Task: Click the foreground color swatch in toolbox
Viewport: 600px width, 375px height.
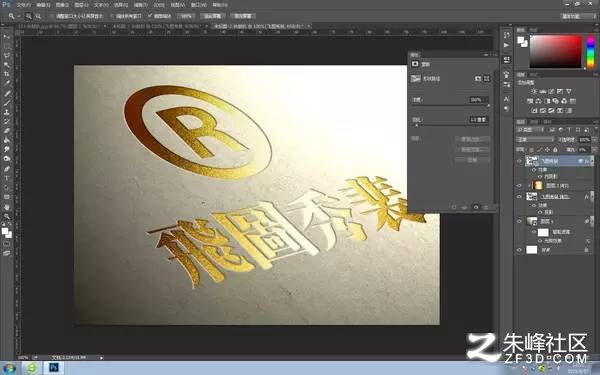Action: pos(5,231)
